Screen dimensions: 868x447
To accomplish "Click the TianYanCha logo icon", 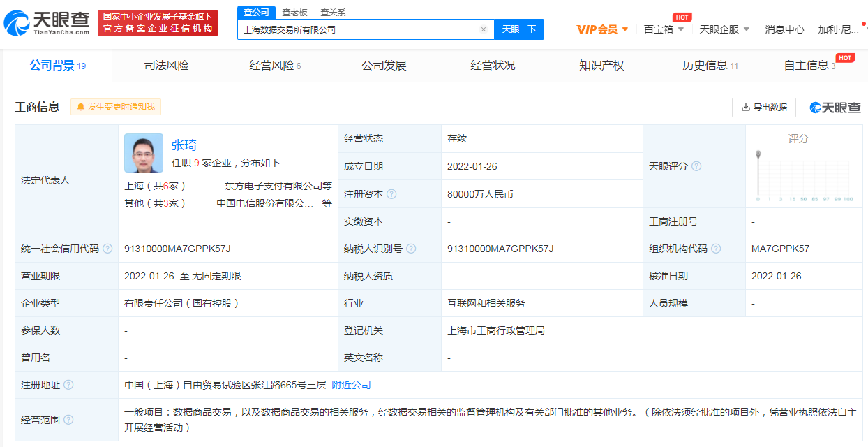I will click(x=17, y=24).
